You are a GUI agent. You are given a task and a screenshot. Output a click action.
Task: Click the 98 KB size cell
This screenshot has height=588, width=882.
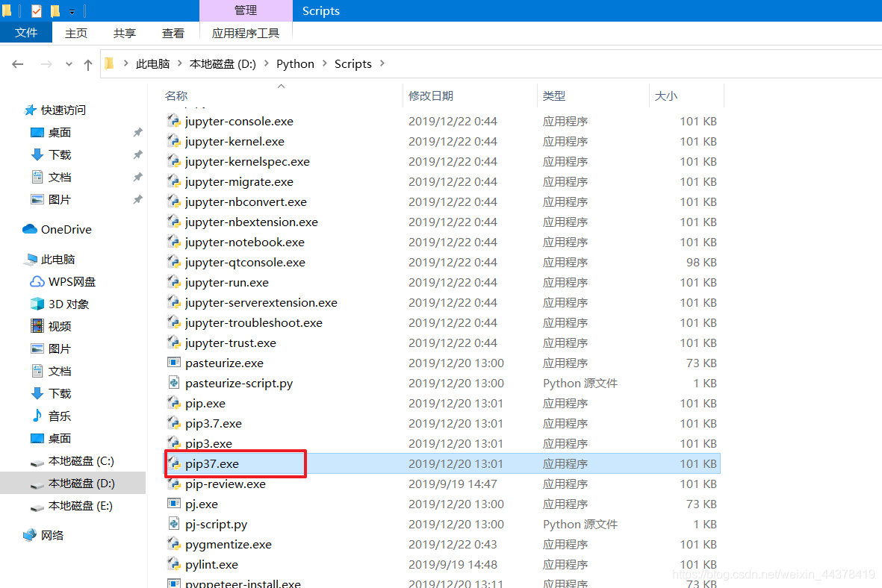[701, 263]
